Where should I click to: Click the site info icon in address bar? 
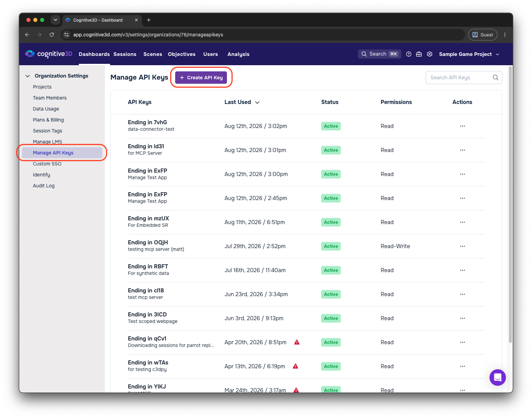67,35
